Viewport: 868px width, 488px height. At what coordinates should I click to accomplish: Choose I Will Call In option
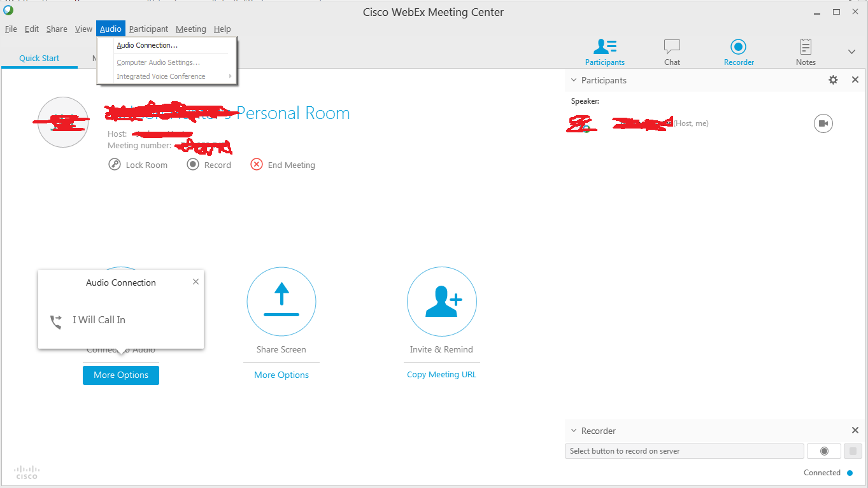pyautogui.click(x=99, y=320)
